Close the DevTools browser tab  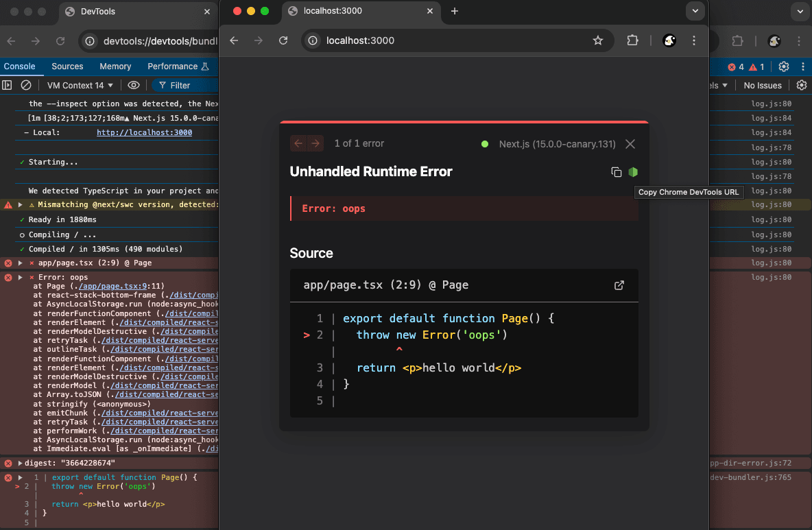tap(207, 12)
